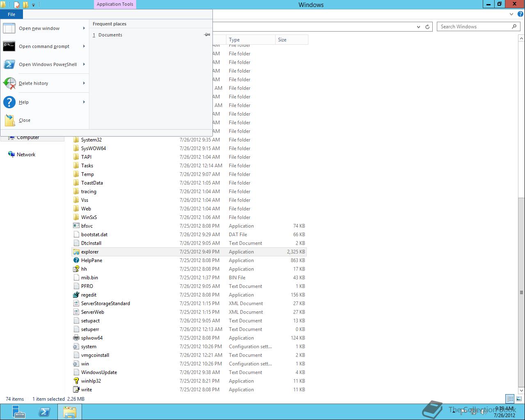Select the tracing folder

[x=89, y=192]
